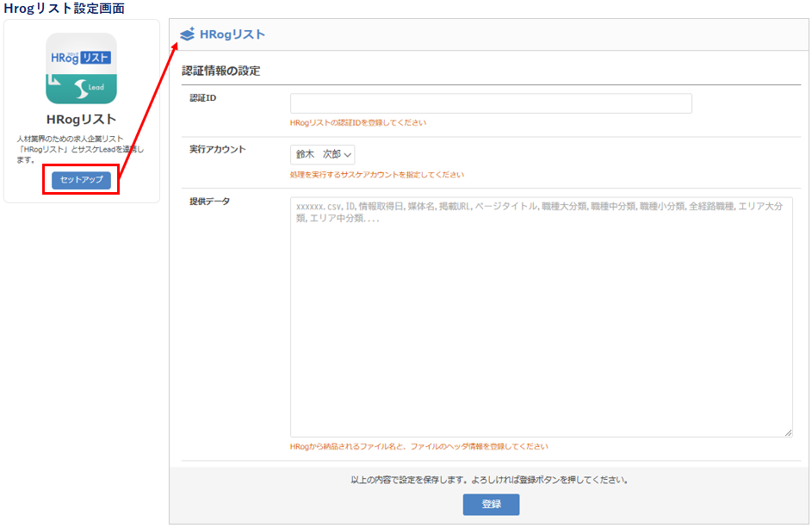Click the HRogリスト header title

[x=232, y=34]
